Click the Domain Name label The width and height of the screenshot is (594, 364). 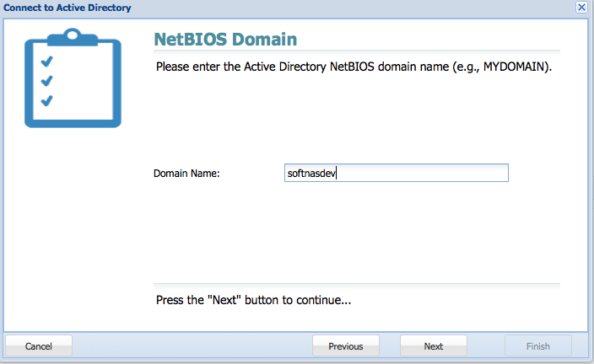(186, 174)
